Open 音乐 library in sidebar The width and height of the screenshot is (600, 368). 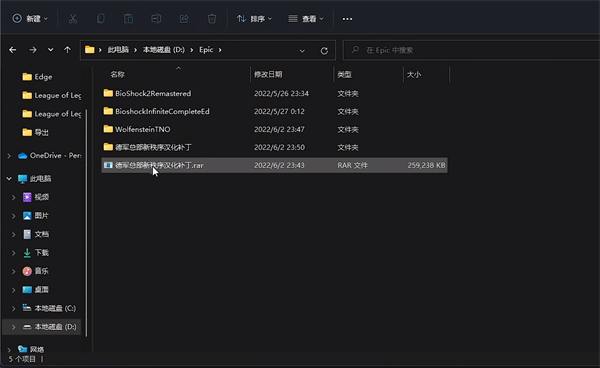pyautogui.click(x=36, y=271)
